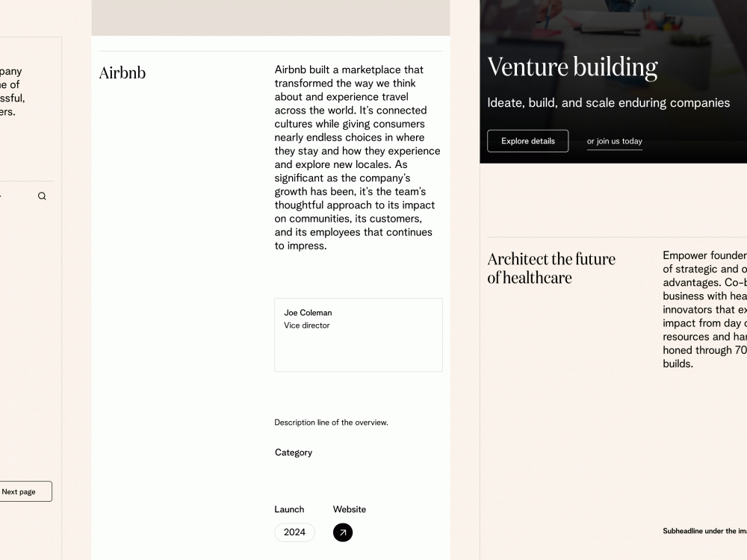Click the Description line of the overview text

point(331,422)
